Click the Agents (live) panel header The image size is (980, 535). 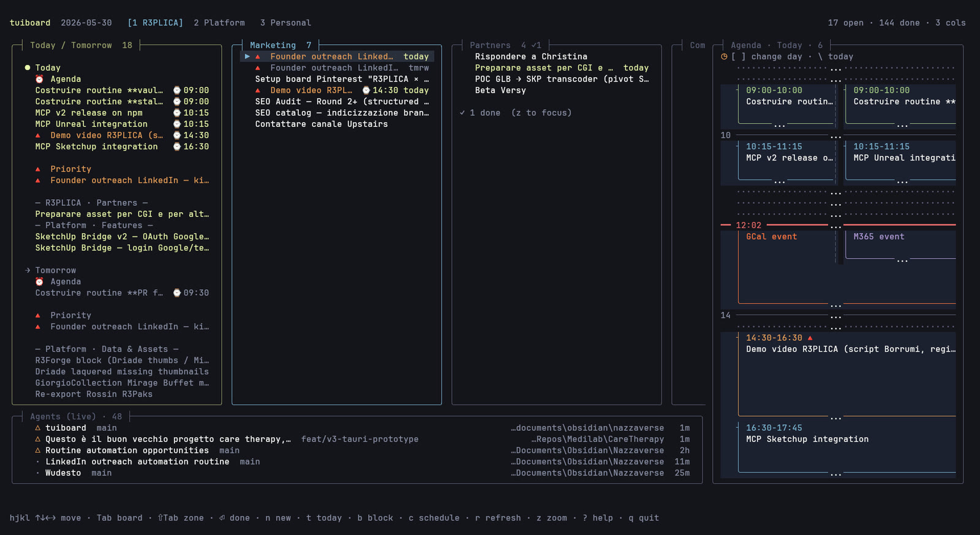point(76,417)
